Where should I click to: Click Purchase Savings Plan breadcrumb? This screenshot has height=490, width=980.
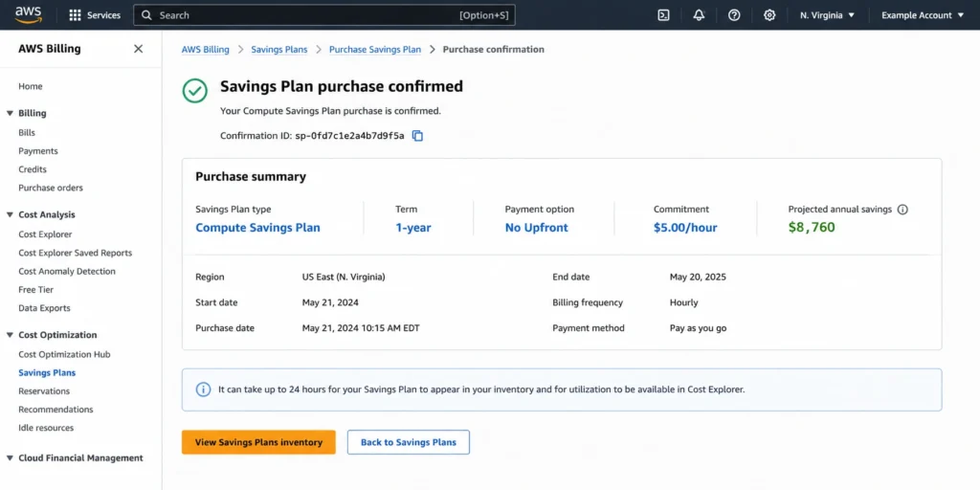point(375,50)
